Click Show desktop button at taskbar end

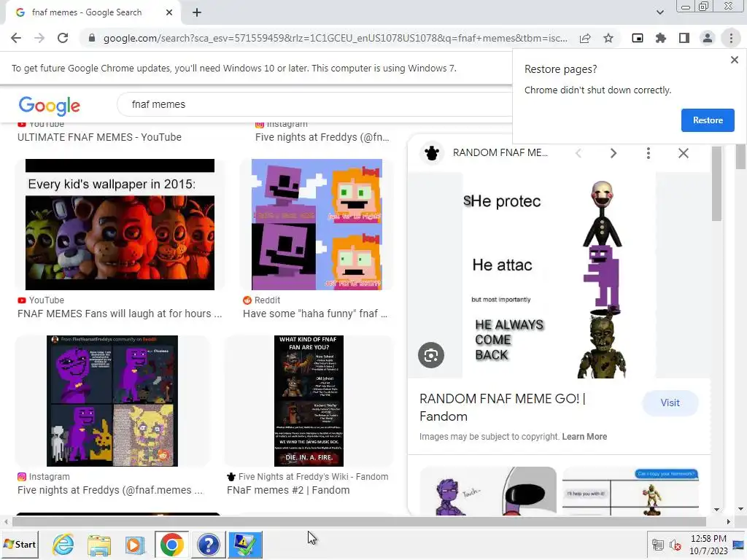coord(738,544)
